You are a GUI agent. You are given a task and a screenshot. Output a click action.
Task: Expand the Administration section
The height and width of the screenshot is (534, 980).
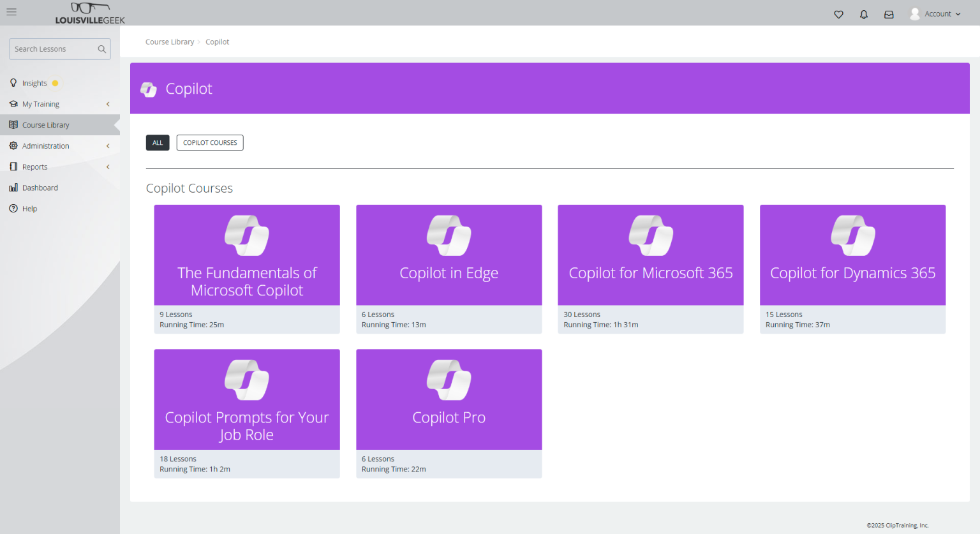click(x=45, y=145)
